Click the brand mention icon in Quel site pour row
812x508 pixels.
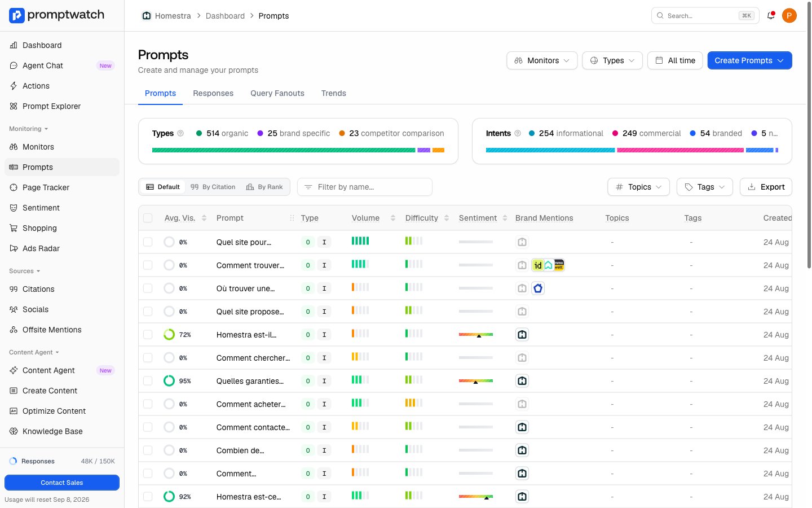522,242
